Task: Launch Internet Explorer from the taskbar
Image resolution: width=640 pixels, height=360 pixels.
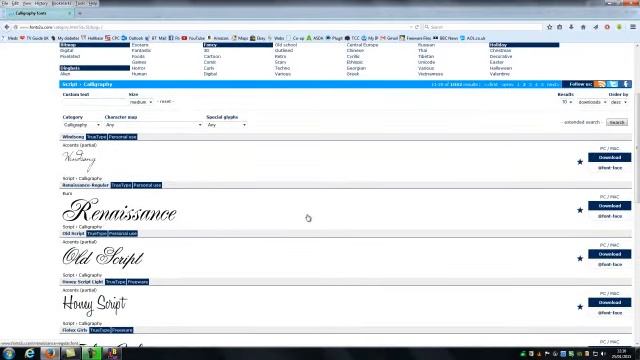Action: pyautogui.click(x=29, y=353)
